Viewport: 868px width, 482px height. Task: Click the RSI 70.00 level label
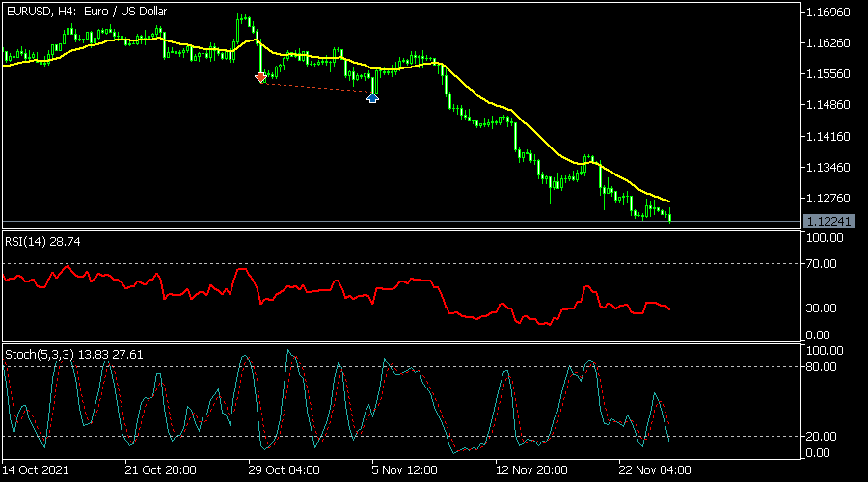point(822,264)
